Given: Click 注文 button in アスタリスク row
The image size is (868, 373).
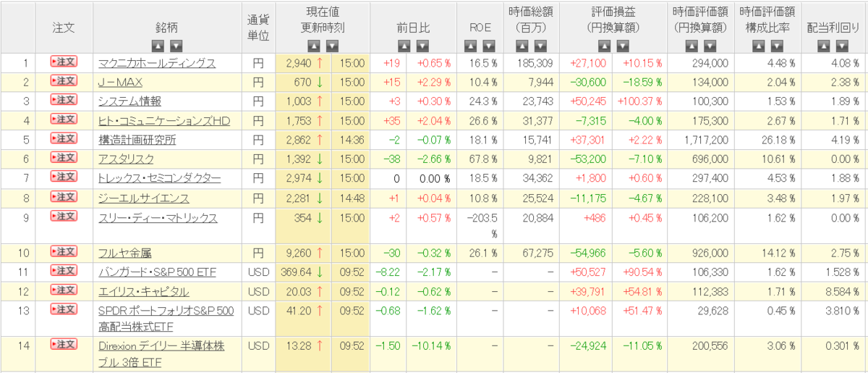Looking at the screenshot, I should (x=64, y=158).
